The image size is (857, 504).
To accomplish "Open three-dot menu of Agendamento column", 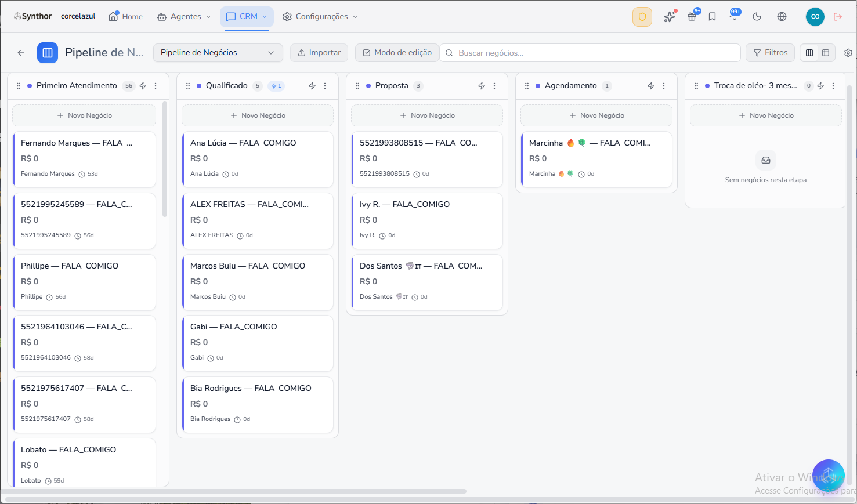I will 664,86.
